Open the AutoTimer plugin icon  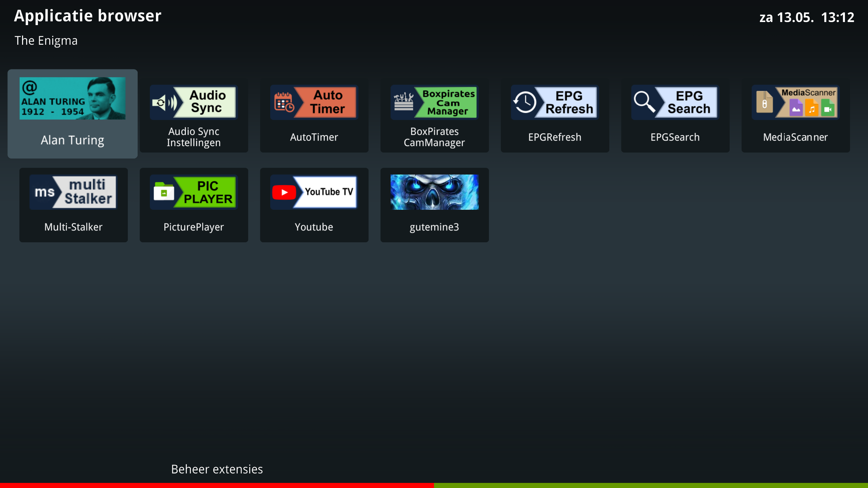pos(314,102)
